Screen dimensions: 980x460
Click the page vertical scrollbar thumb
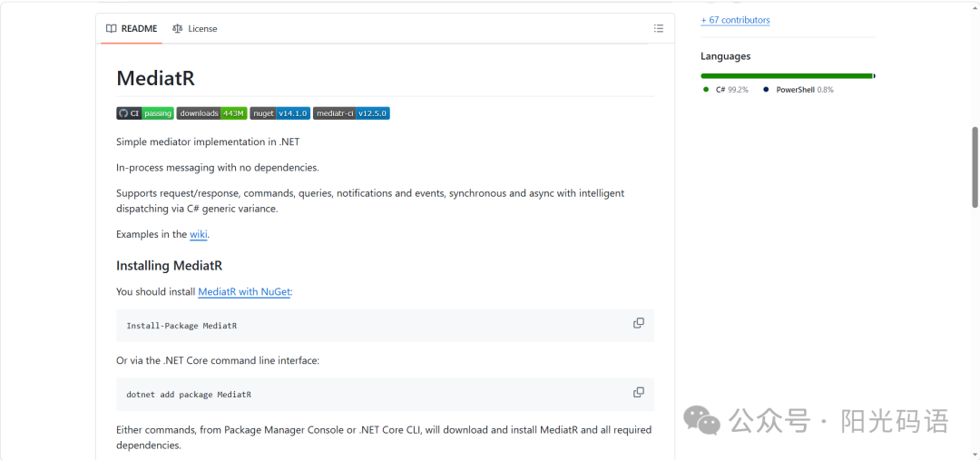[x=975, y=167]
